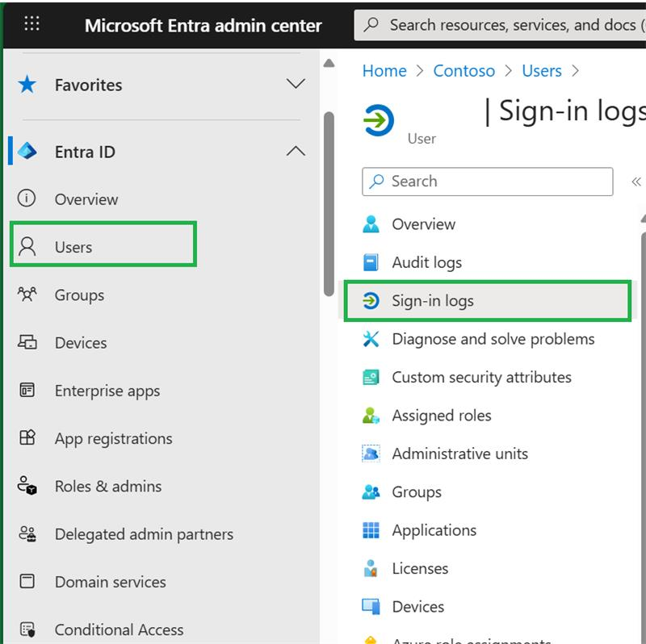Click the left navigation scrollbar thumb

coord(329,204)
